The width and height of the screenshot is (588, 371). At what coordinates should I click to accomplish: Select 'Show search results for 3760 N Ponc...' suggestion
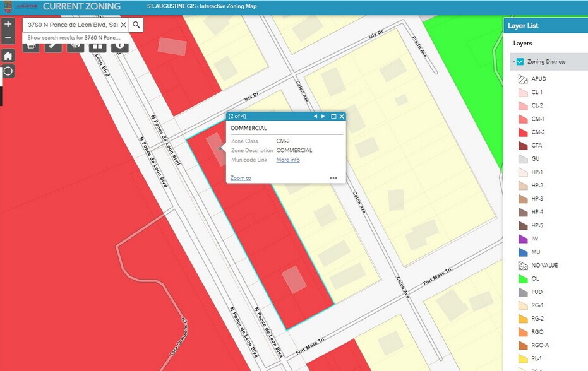click(x=75, y=38)
